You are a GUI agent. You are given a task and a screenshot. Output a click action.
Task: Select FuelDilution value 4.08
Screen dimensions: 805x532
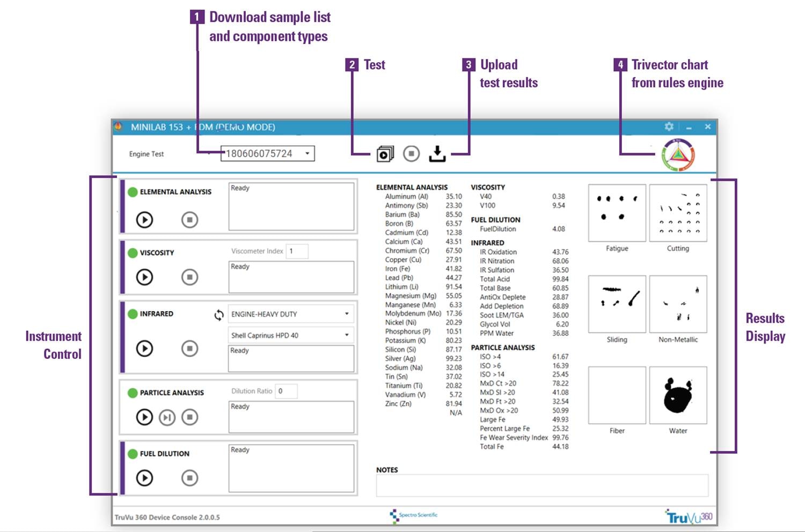pos(558,229)
